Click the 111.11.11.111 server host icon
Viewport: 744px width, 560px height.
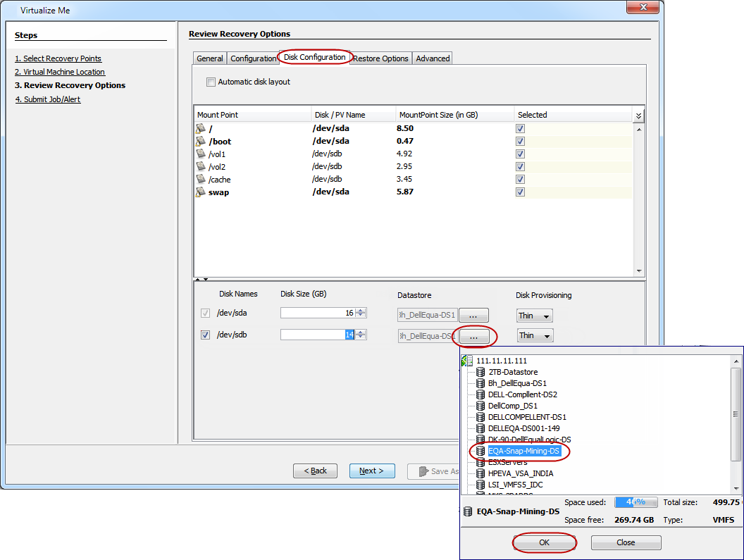(467, 361)
